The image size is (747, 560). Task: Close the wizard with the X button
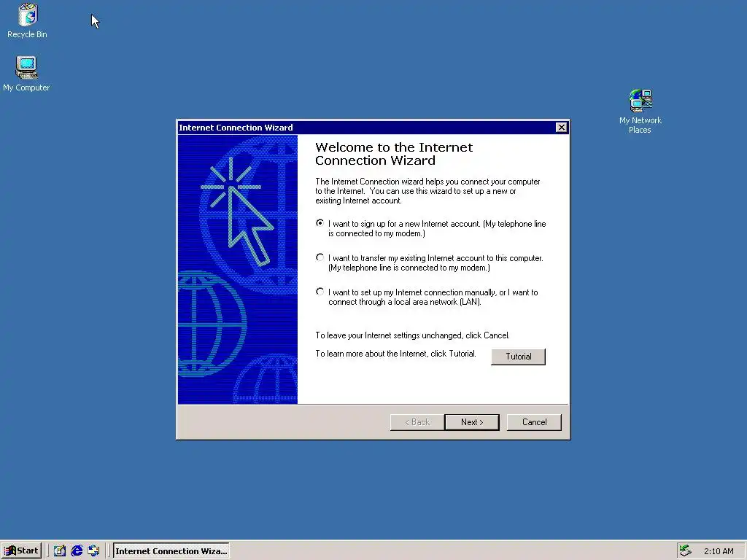click(x=562, y=127)
